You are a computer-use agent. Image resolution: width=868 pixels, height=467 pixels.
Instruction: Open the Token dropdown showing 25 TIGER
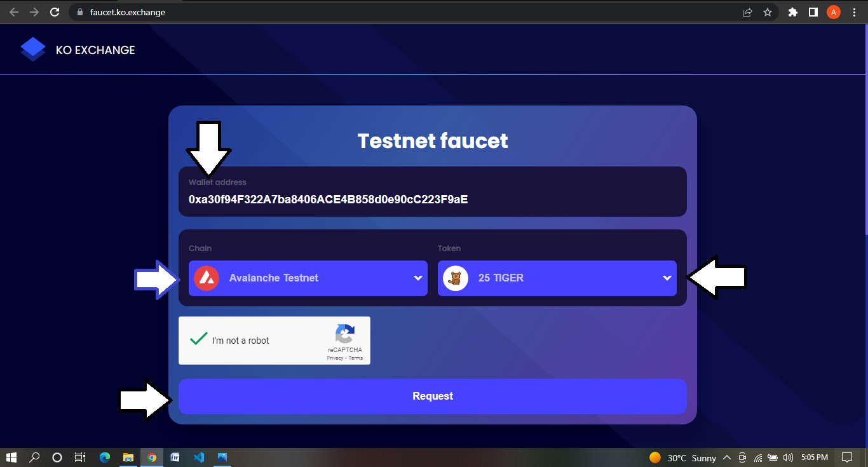pyautogui.click(x=557, y=278)
